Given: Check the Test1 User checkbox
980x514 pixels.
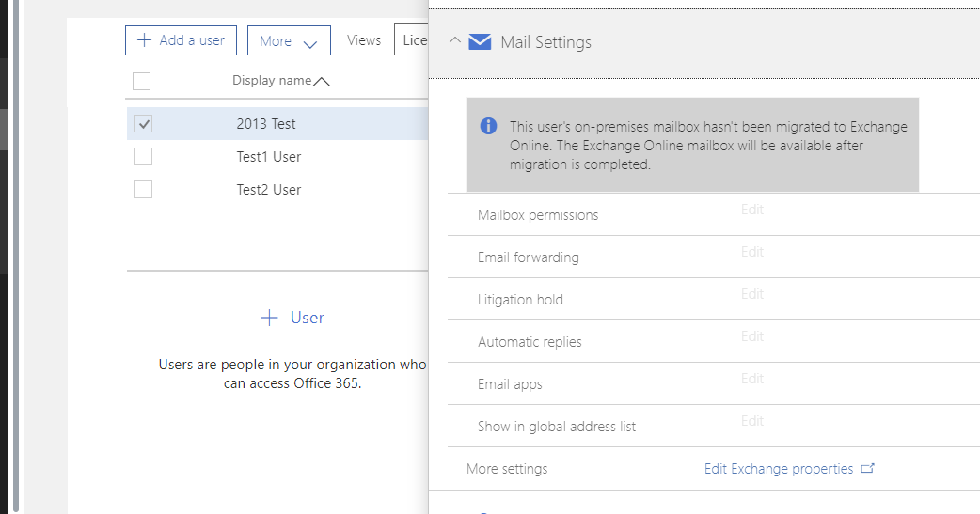Looking at the screenshot, I should tap(143, 156).
